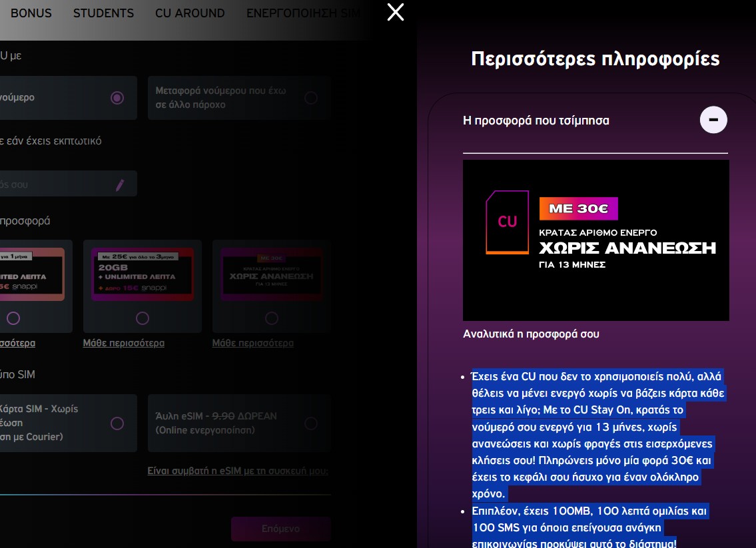
Task: Toggle the selected new number radio button
Action: click(117, 98)
